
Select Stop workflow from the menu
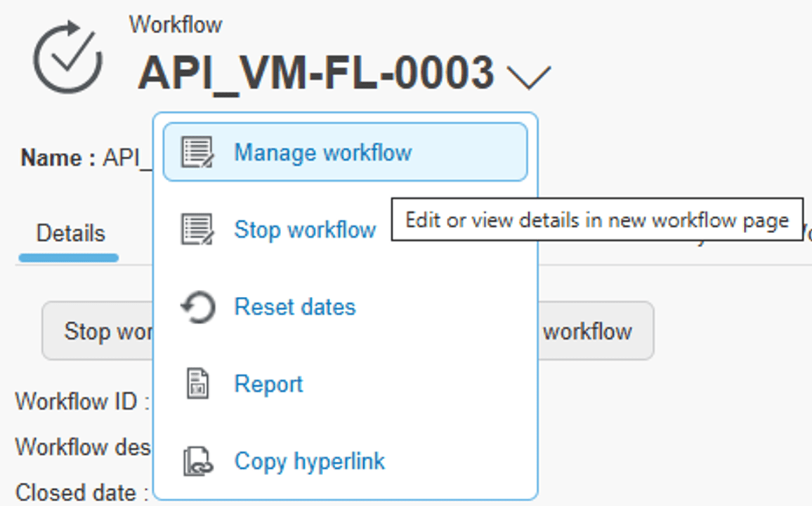coord(305,229)
